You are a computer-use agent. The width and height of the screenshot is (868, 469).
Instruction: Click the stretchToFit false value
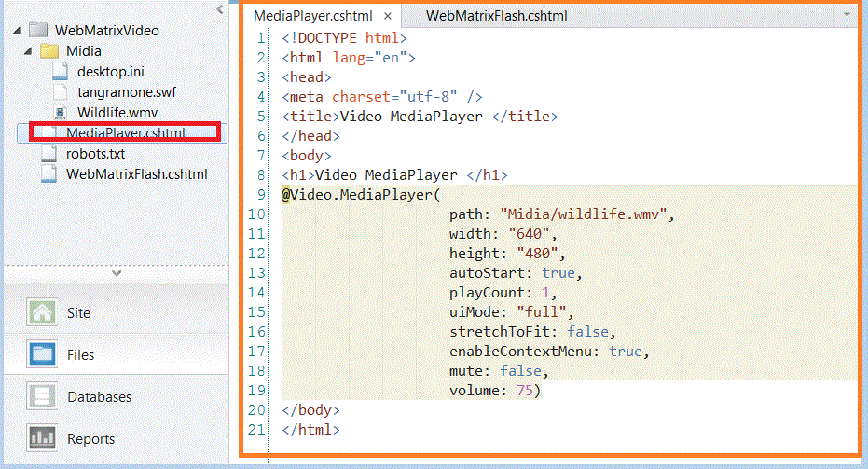[x=587, y=332]
